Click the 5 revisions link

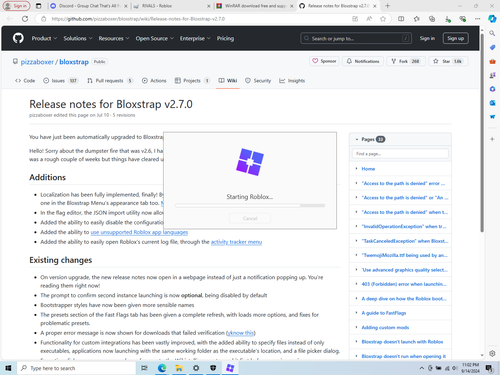pyautogui.click(x=124, y=115)
